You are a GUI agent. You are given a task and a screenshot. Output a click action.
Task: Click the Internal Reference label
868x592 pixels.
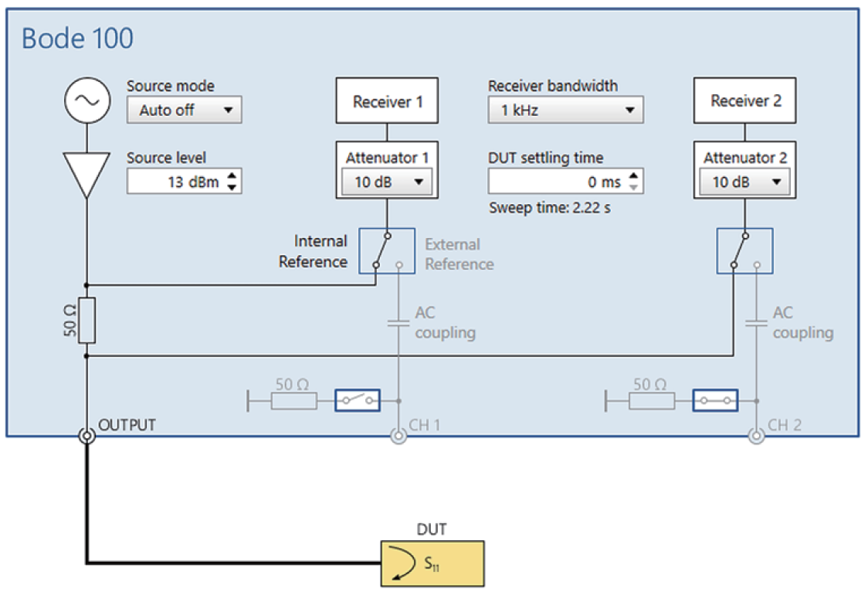click(314, 251)
